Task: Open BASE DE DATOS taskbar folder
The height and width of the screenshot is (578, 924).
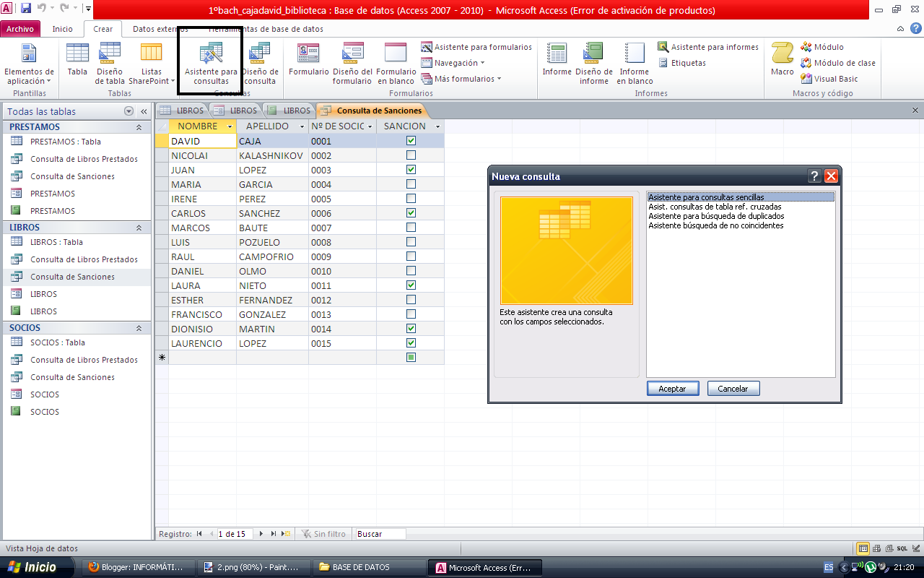Action: (x=369, y=567)
